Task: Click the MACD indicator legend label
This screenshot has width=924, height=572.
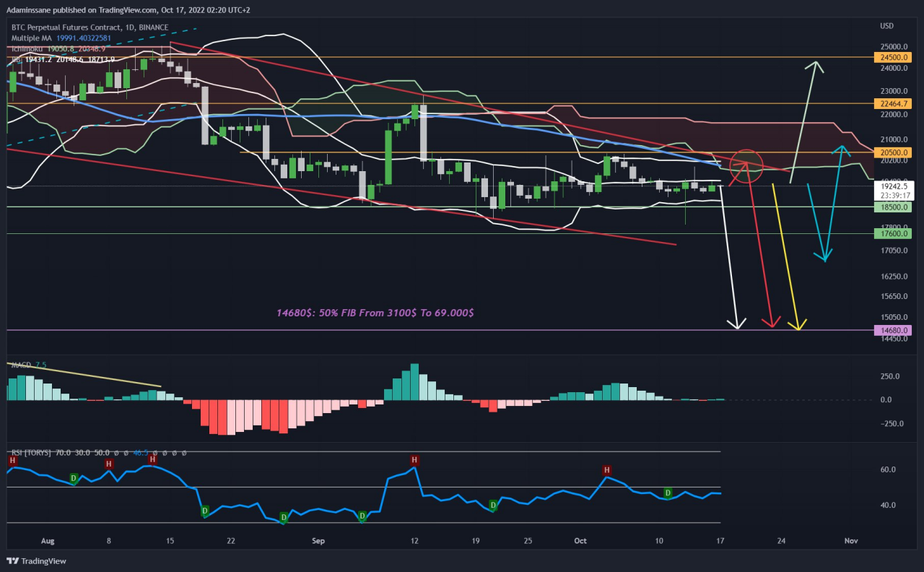Action: 20,365
